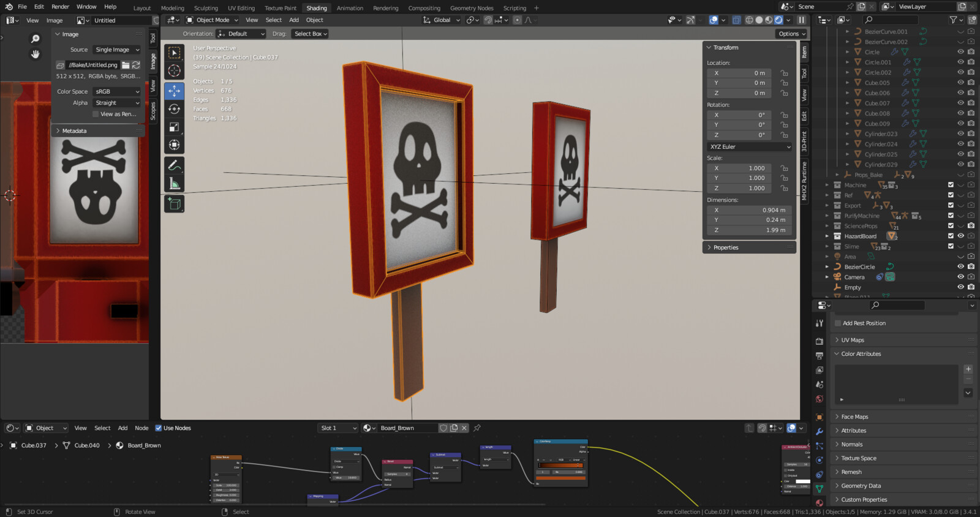Expand the Metadata panel

point(98,131)
